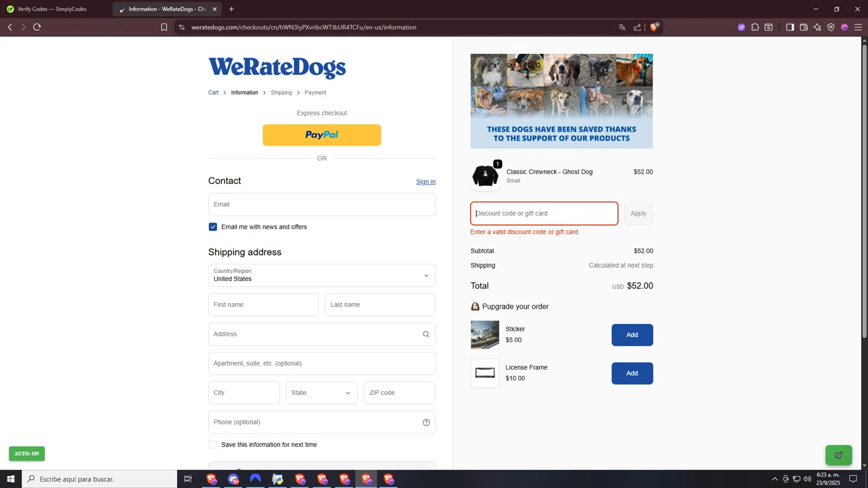The width and height of the screenshot is (868, 488).
Task: Focus the Phone (optional) field
Action: click(322, 422)
